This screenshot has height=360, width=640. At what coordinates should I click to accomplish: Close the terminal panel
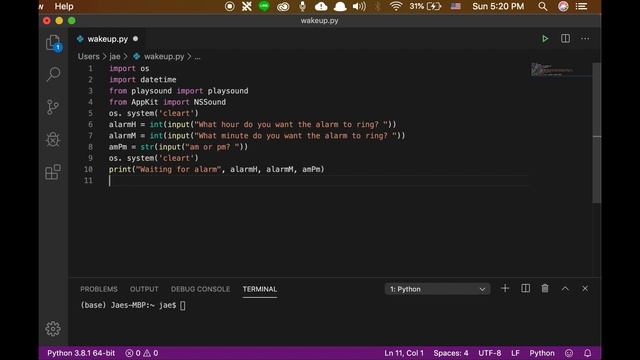(x=585, y=289)
